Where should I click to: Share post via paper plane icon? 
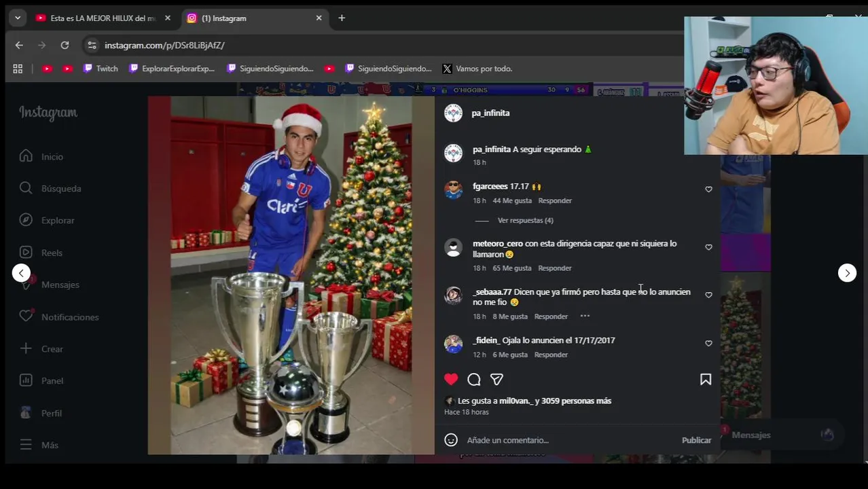point(496,380)
